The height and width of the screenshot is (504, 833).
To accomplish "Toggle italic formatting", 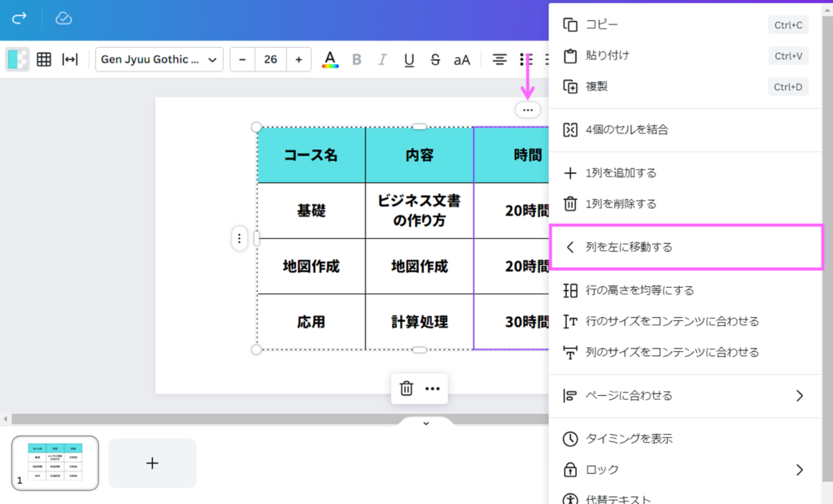I will tap(382, 59).
